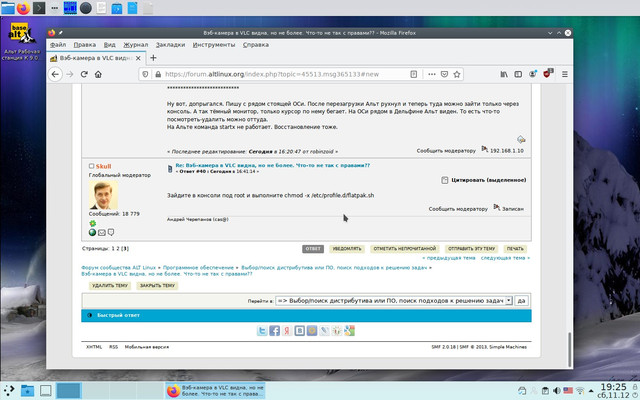Open the Firefox account menu
The image size is (640, 400).
tap(532, 74)
